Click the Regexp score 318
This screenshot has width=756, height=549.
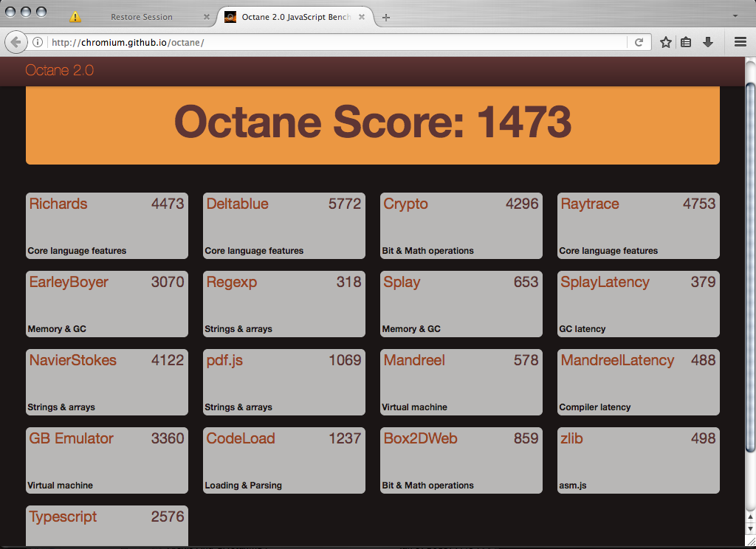[x=348, y=282]
